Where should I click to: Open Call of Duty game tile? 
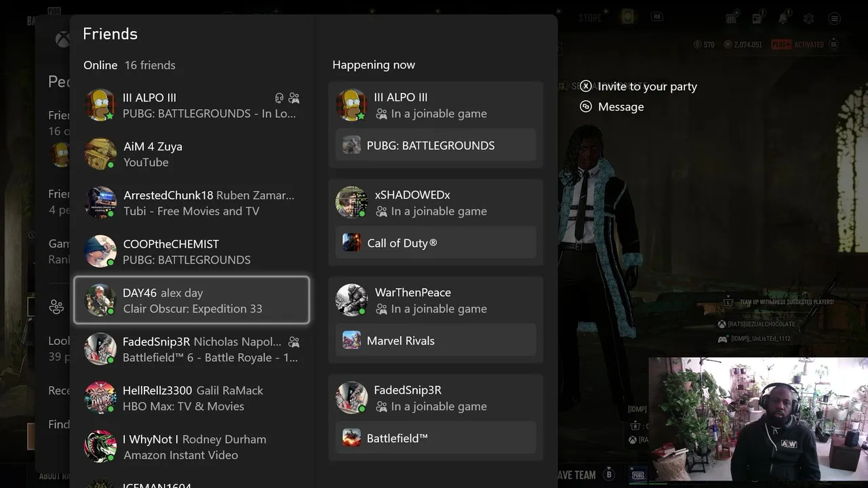[x=435, y=243]
